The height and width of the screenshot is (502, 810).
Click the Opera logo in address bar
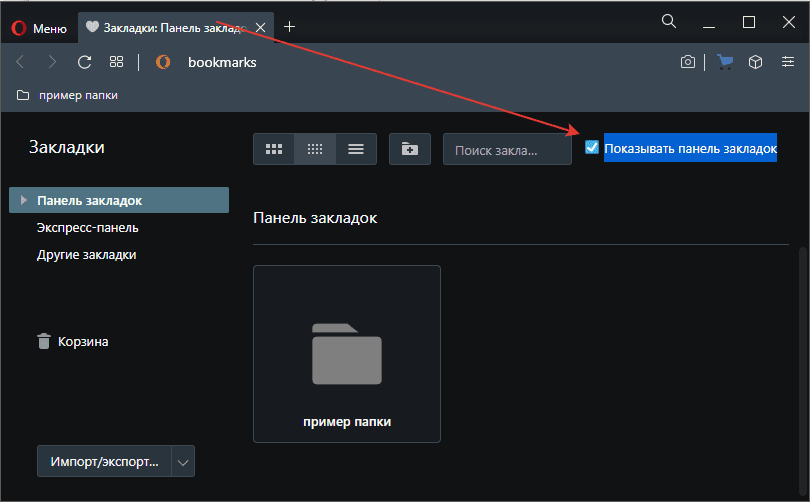coord(163,62)
